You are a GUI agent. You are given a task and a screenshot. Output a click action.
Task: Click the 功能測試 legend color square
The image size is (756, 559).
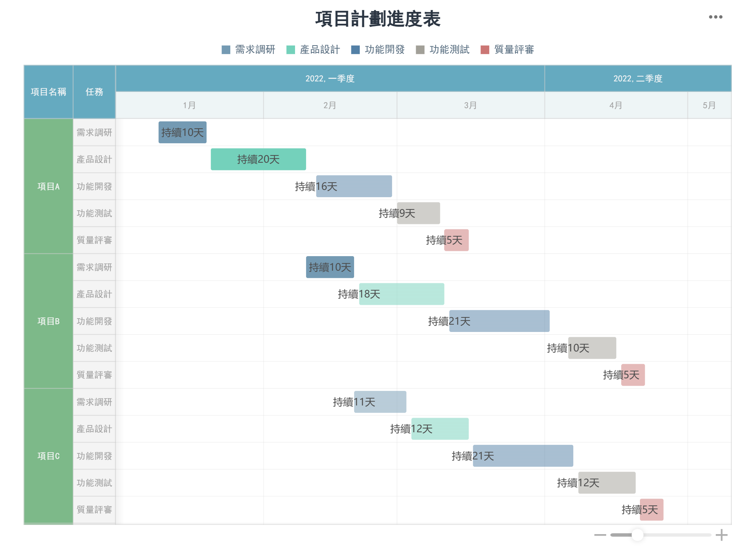click(420, 50)
